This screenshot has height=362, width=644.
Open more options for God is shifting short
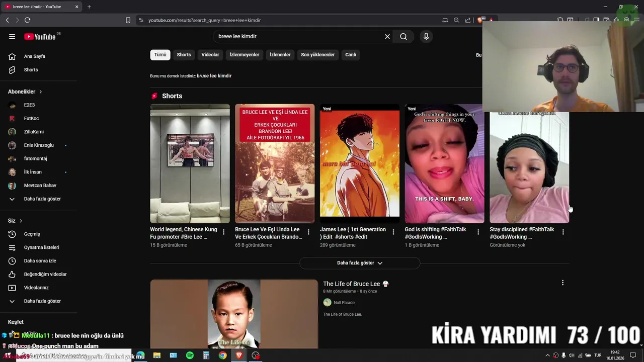pyautogui.click(x=478, y=232)
